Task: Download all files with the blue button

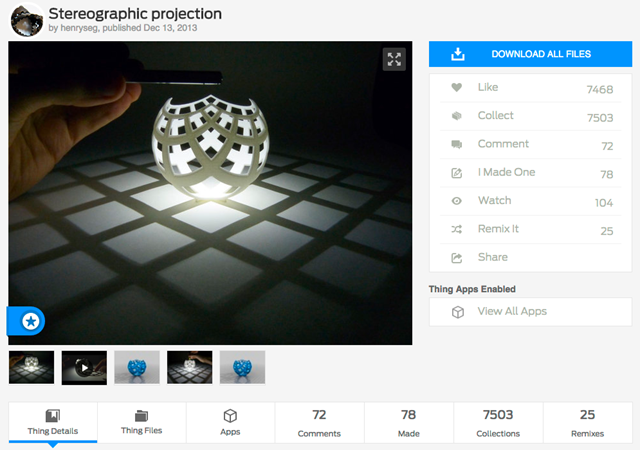Action: point(530,54)
